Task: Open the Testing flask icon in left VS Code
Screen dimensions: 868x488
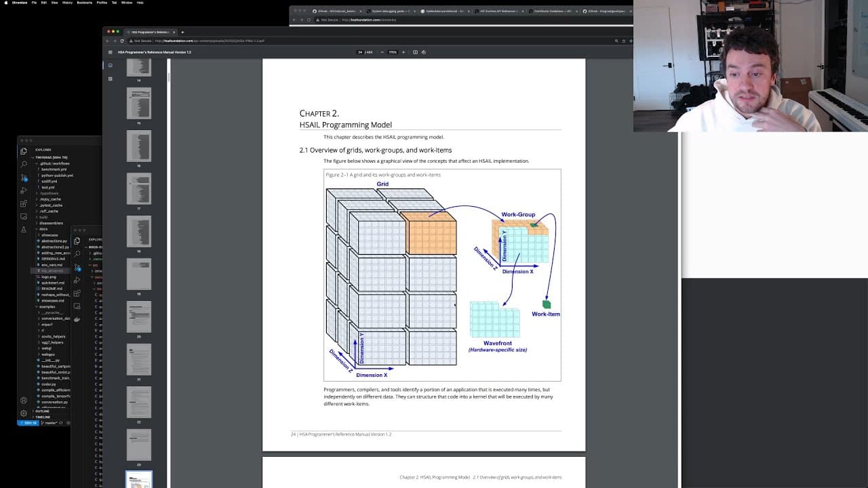Action: (x=24, y=230)
